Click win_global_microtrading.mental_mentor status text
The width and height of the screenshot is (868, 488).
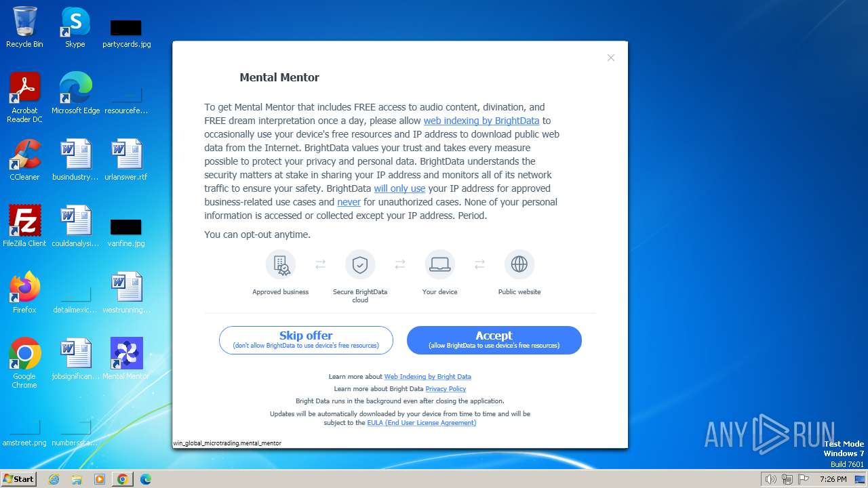tap(227, 443)
